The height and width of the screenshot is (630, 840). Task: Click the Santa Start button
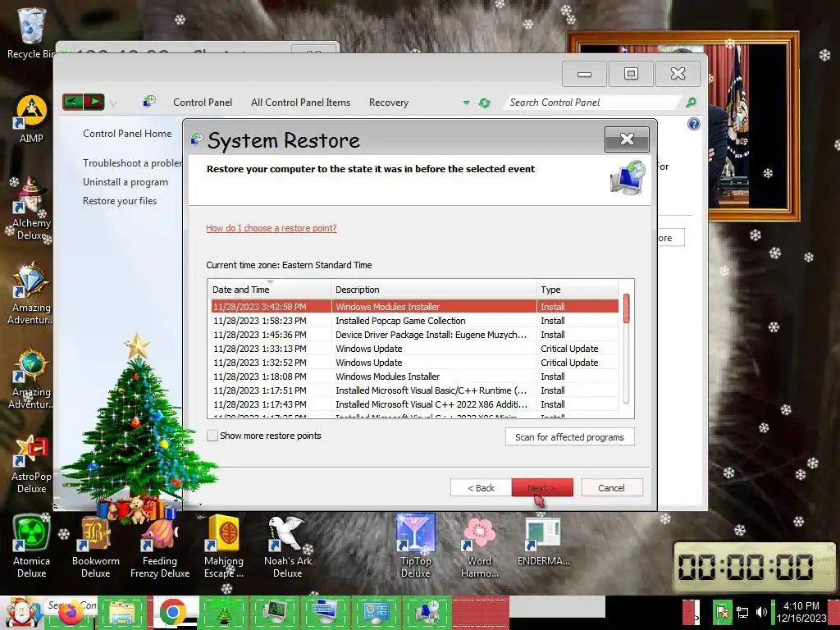21,613
